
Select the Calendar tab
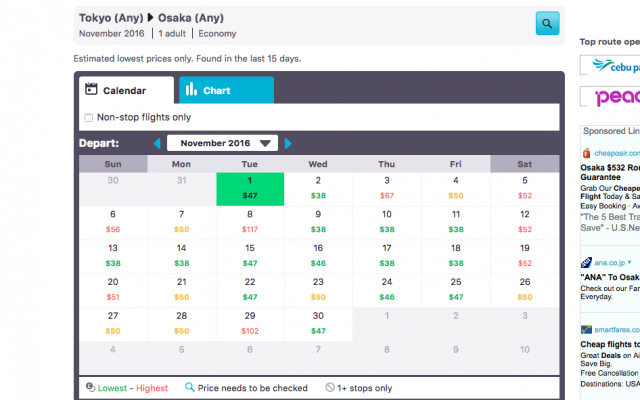click(125, 91)
